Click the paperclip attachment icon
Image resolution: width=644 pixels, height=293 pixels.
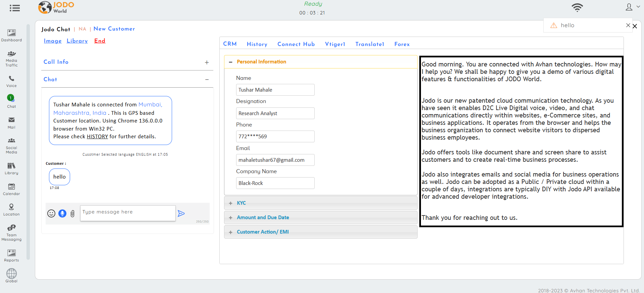(x=72, y=213)
